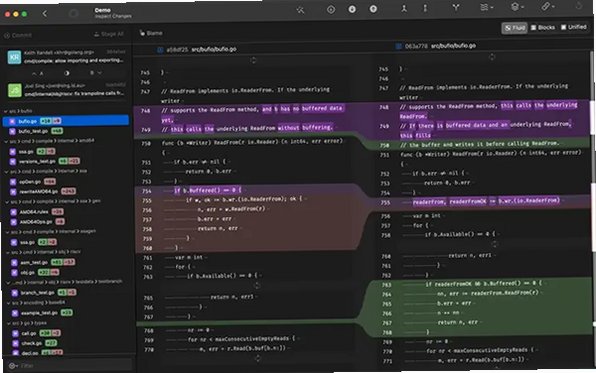Switch the diff view to Fluid
Screen dimensions: 596x373
point(514,28)
